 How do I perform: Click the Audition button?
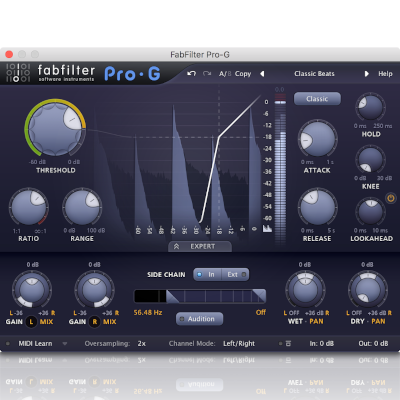click(199, 319)
